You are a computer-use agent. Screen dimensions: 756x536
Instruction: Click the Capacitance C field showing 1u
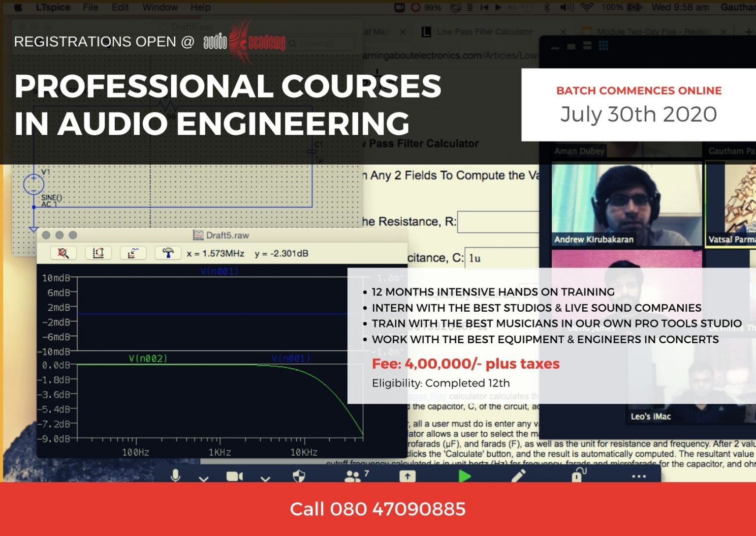tap(502, 258)
